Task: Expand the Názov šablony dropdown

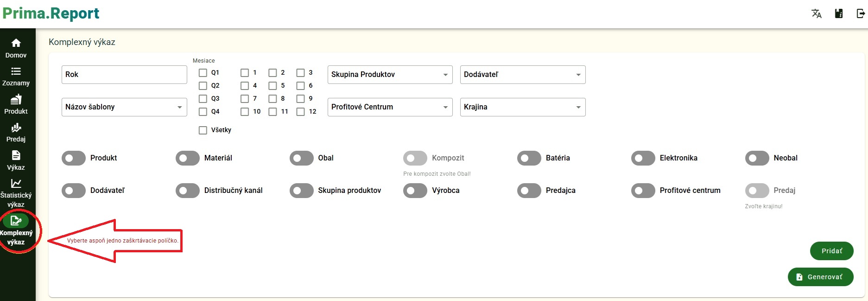Action: tap(124, 107)
